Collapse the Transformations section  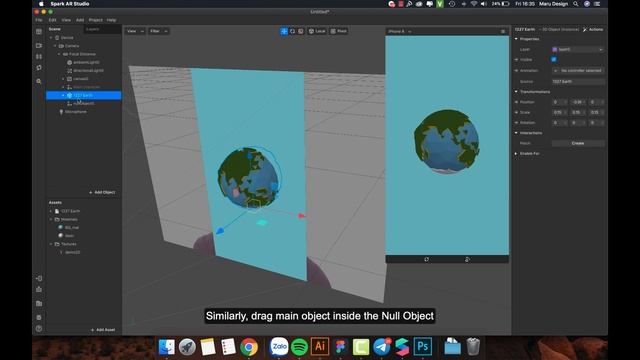[516, 91]
